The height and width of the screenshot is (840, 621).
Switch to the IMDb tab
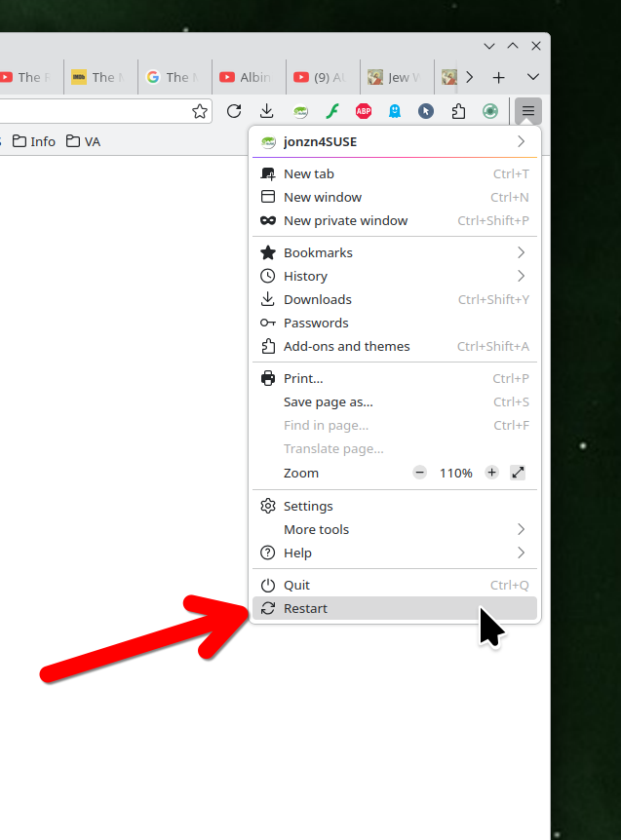tap(100, 77)
